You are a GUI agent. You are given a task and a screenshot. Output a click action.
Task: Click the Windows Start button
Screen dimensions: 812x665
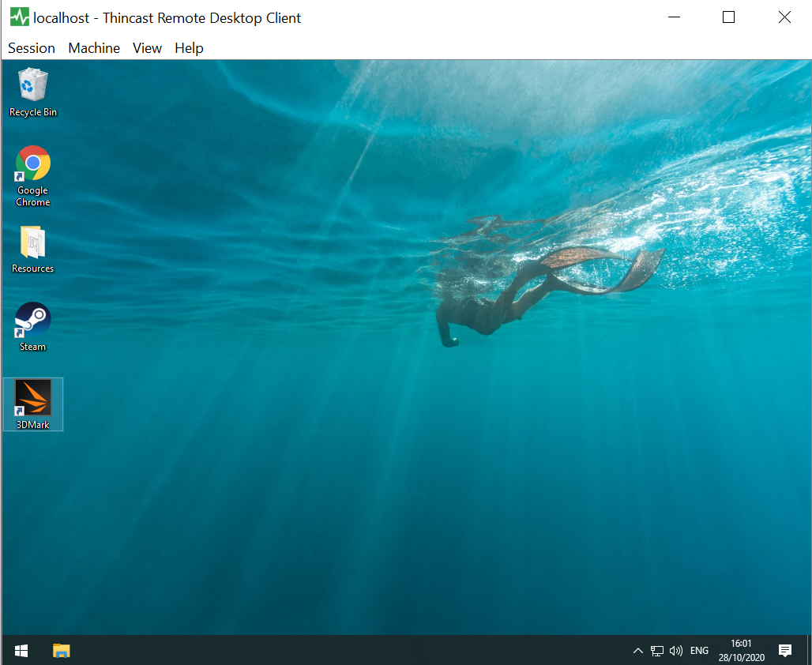tap(21, 650)
